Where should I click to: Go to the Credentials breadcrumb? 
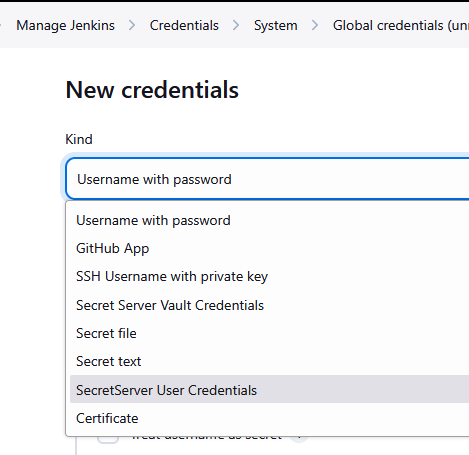pos(184,26)
